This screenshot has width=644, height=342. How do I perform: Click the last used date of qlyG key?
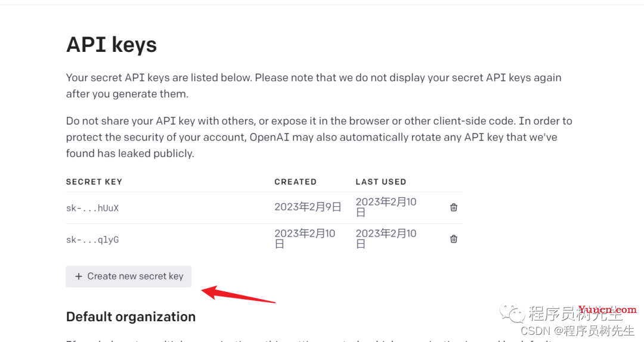point(386,238)
